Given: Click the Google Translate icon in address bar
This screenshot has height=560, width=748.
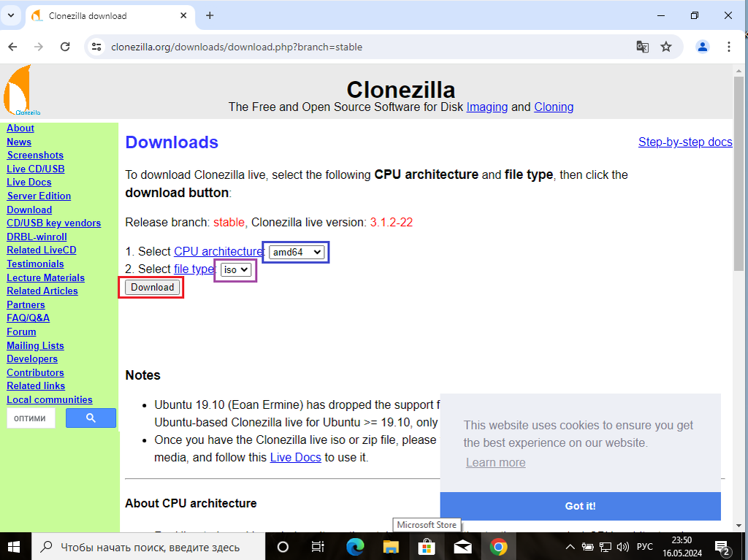Looking at the screenshot, I should (x=643, y=47).
